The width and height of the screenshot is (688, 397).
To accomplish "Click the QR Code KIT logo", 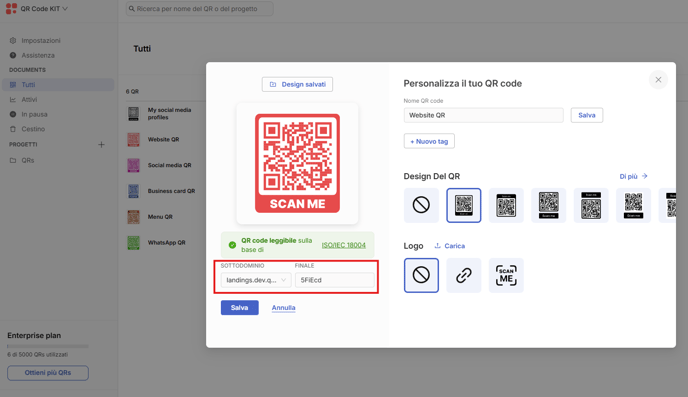I will coord(11,8).
